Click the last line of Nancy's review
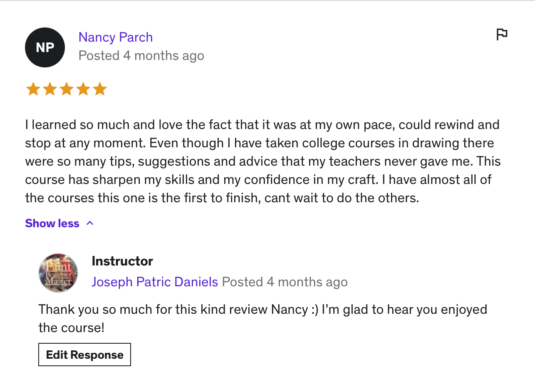This screenshot has height=392, width=535. pos(222,198)
